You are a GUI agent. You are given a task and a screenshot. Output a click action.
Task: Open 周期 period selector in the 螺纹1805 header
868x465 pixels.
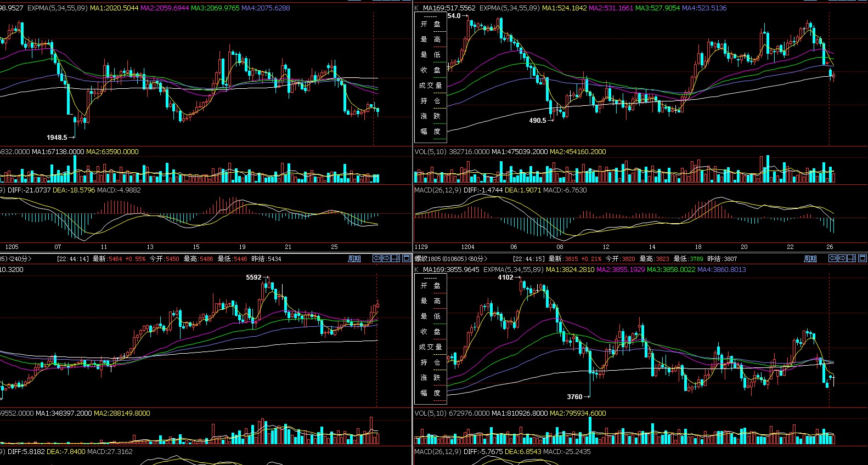click(x=810, y=259)
